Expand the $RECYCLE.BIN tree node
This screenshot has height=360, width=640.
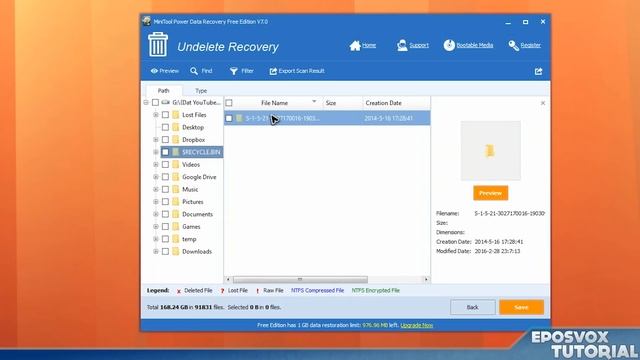[x=156, y=152]
